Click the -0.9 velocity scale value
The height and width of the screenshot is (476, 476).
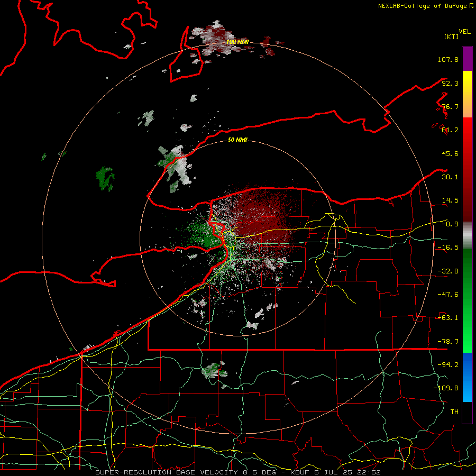point(450,224)
